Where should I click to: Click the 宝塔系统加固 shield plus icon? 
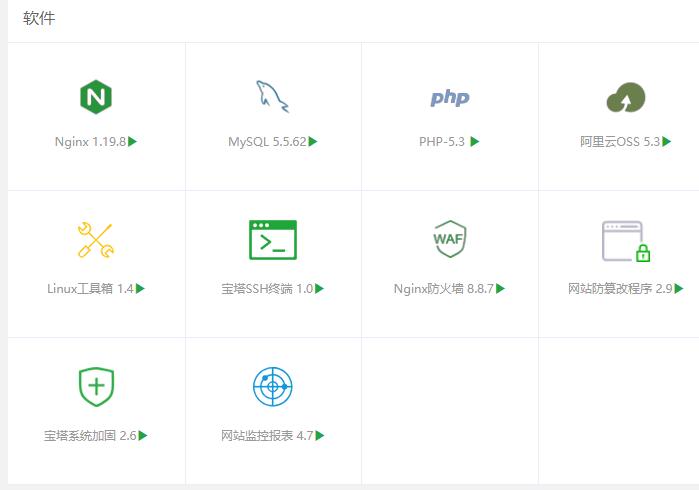pyautogui.click(x=96, y=387)
